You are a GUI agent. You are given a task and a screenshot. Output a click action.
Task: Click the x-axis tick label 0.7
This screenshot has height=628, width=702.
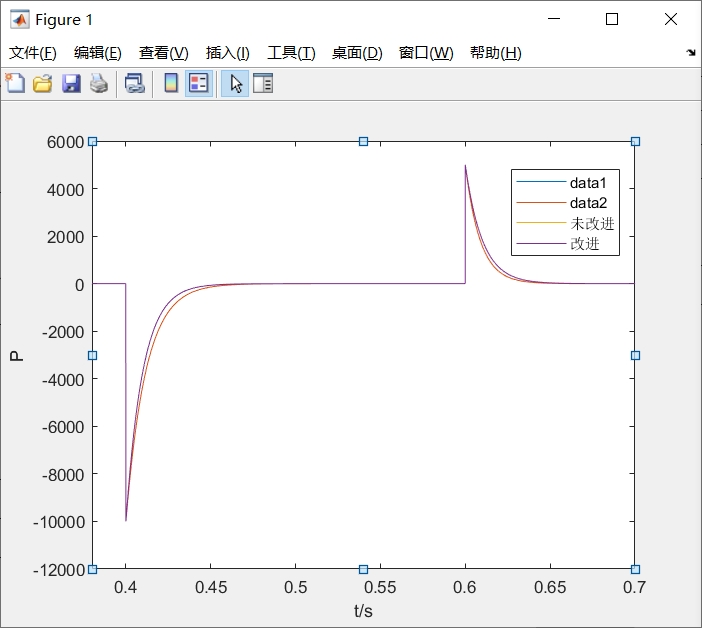(x=634, y=587)
